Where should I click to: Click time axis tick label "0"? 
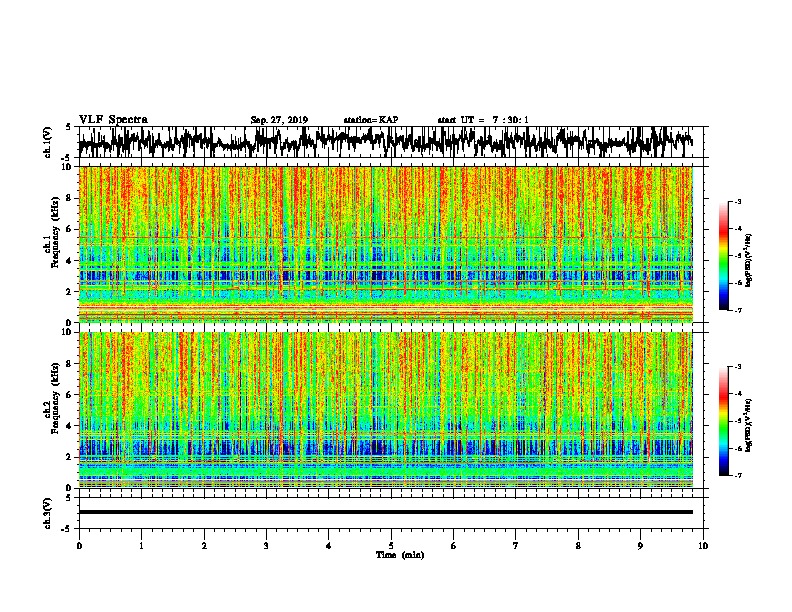(x=79, y=546)
